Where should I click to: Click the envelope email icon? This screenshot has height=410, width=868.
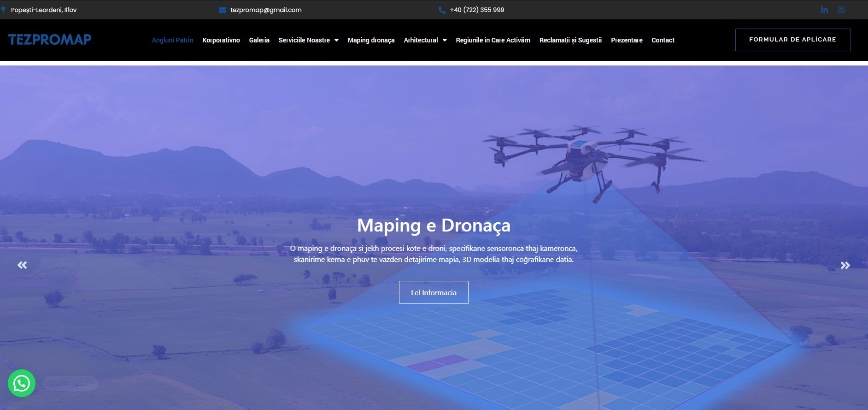223,10
